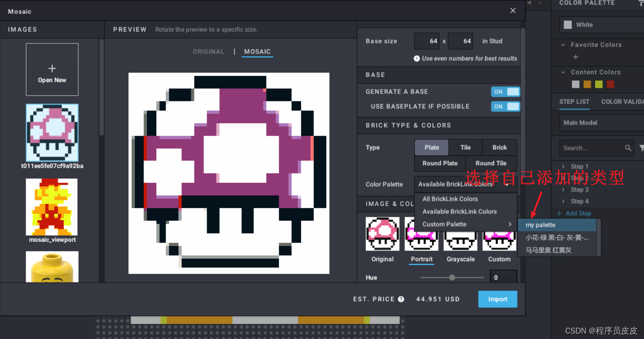Choose Available BrickLink Colors menu entry
The height and width of the screenshot is (339, 644).
pyautogui.click(x=466, y=211)
